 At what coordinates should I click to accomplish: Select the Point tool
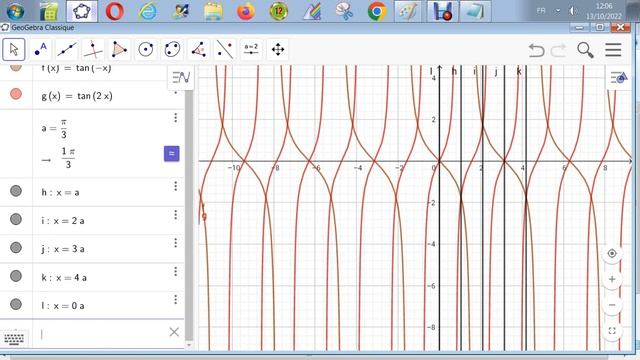click(x=40, y=50)
